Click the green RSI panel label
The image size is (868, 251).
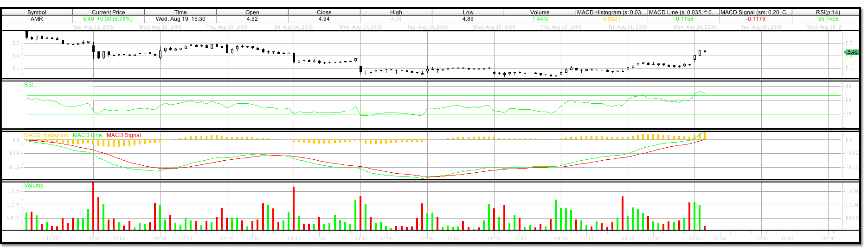tap(29, 85)
